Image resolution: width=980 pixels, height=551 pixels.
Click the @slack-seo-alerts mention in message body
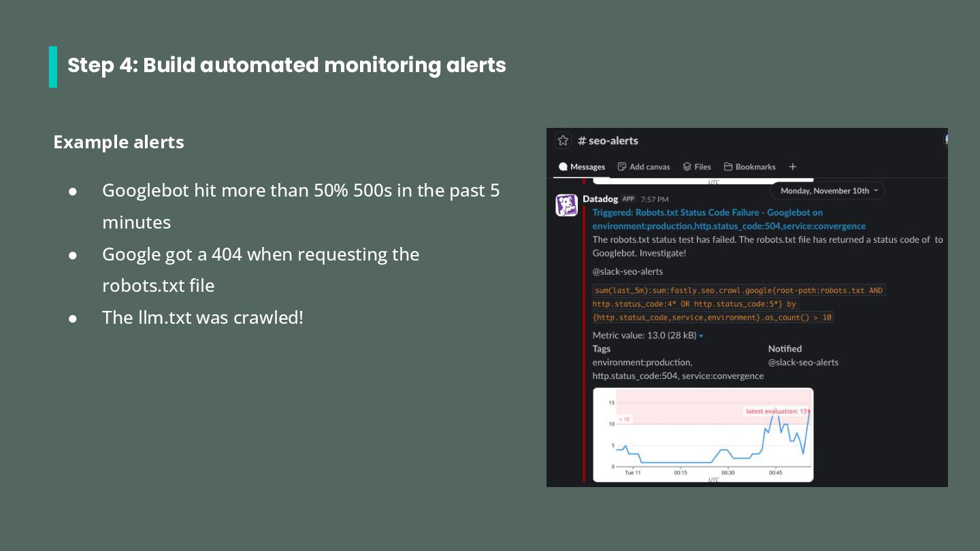(x=627, y=271)
